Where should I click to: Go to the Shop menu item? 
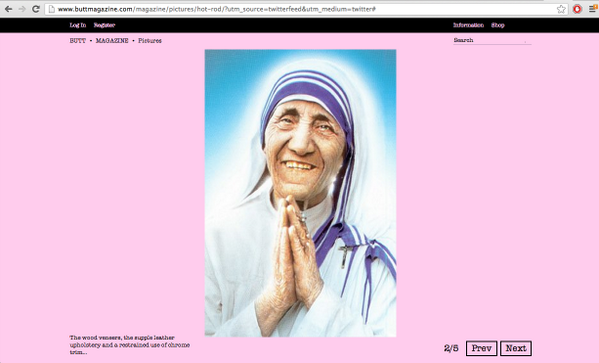[x=498, y=25]
